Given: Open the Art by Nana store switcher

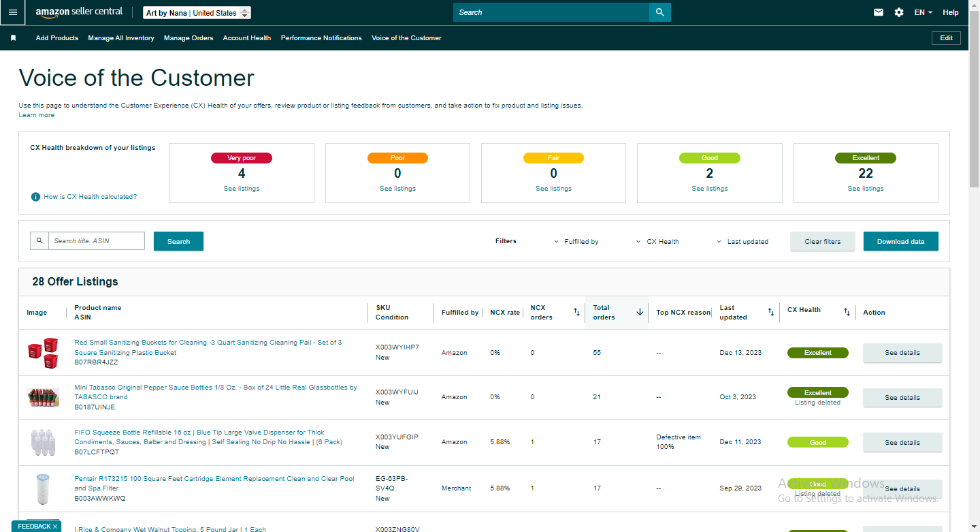Looking at the screenshot, I should [197, 13].
